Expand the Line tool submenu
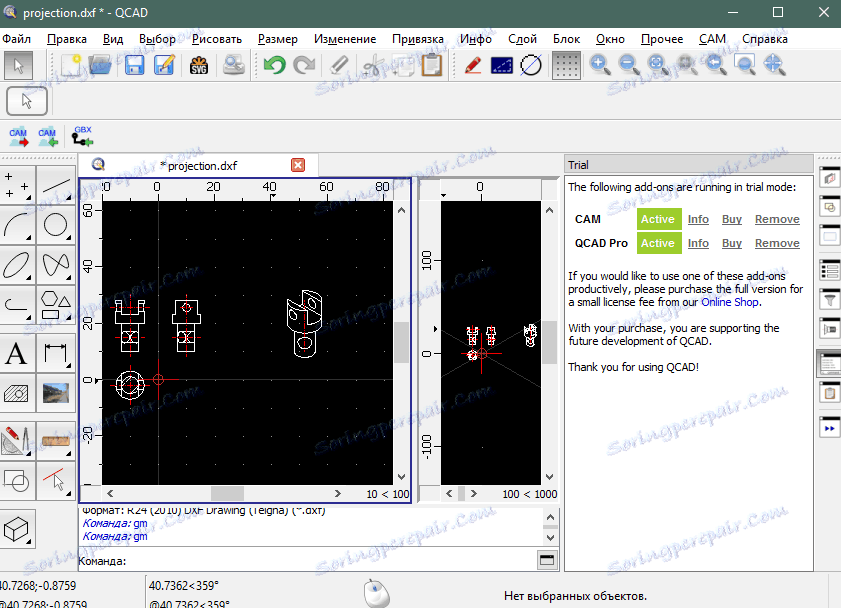The height and width of the screenshot is (608, 841). [x=56, y=185]
